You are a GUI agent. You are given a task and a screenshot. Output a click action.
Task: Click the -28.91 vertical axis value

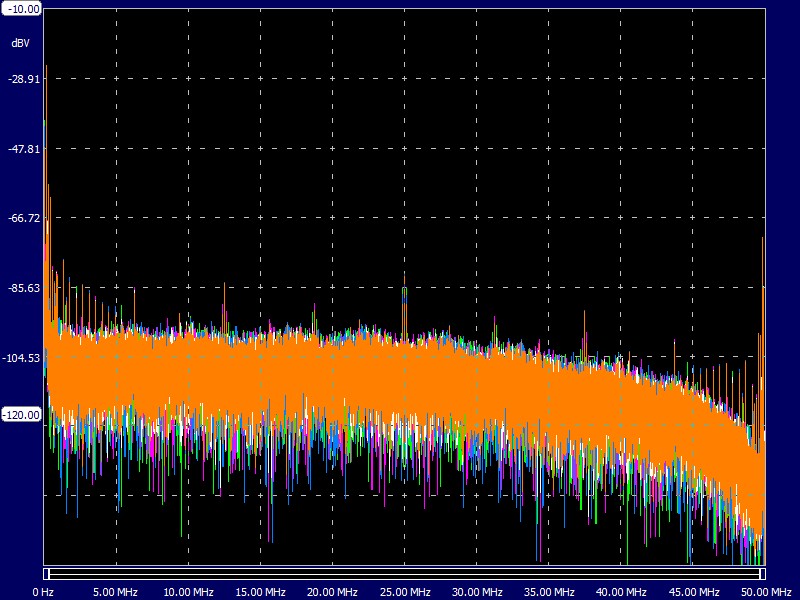coord(23,79)
